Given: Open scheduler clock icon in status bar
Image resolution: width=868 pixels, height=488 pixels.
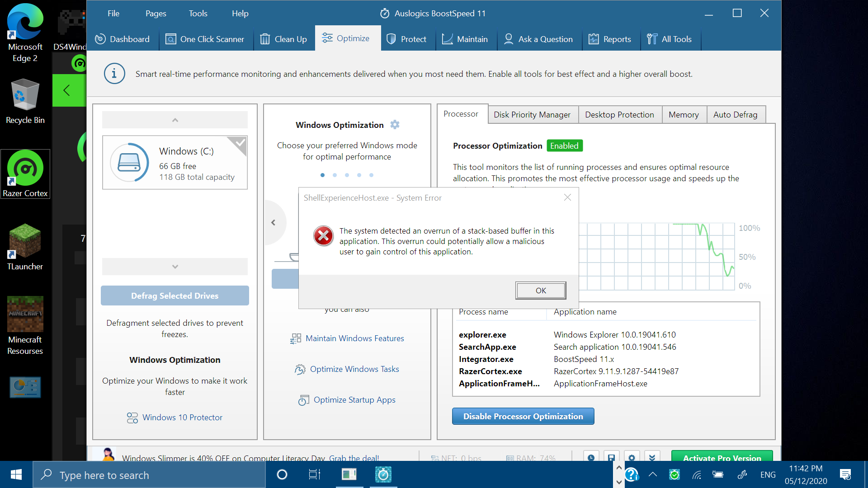Looking at the screenshot, I should pyautogui.click(x=591, y=456).
